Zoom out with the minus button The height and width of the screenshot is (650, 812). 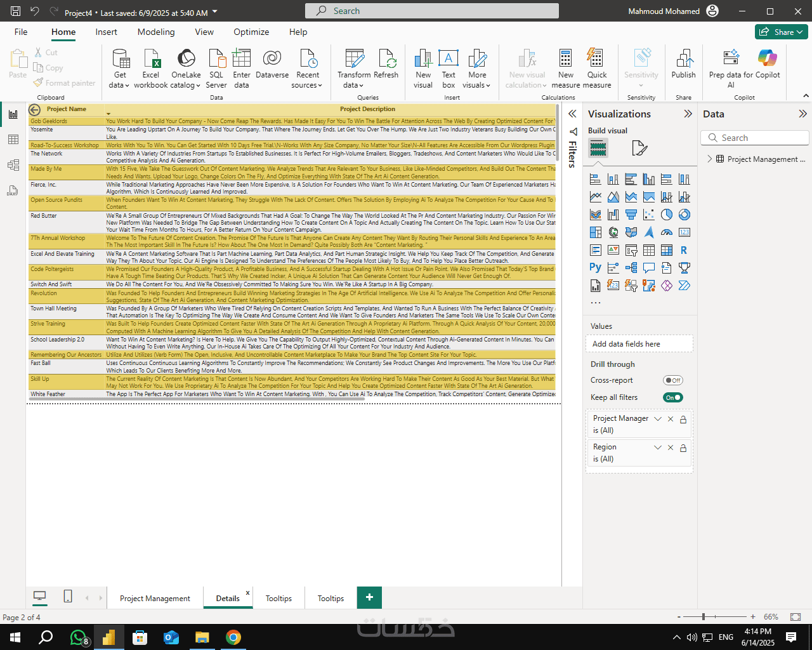pos(679,616)
